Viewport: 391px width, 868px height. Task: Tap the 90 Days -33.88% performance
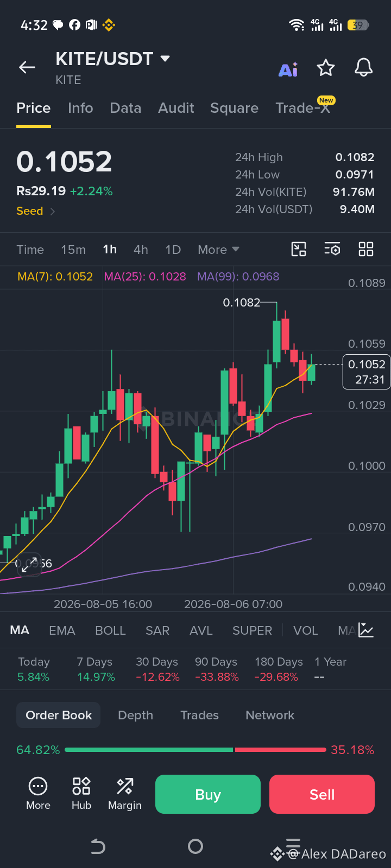217,669
